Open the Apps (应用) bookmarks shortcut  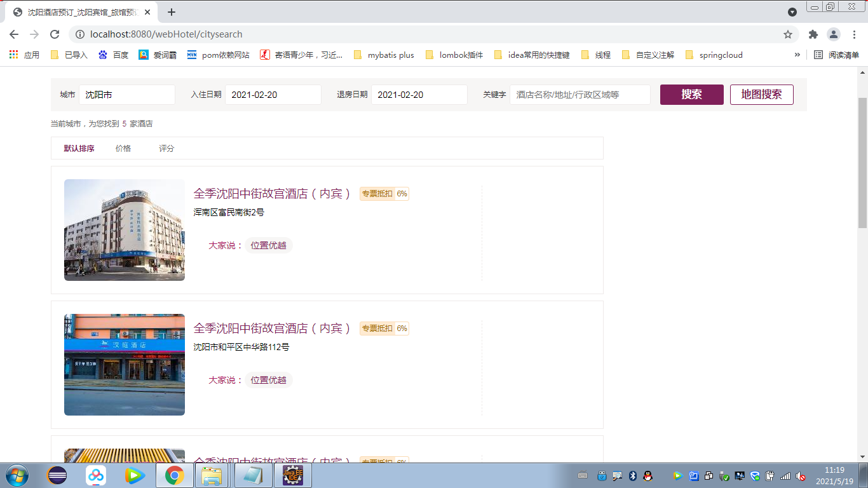point(24,55)
